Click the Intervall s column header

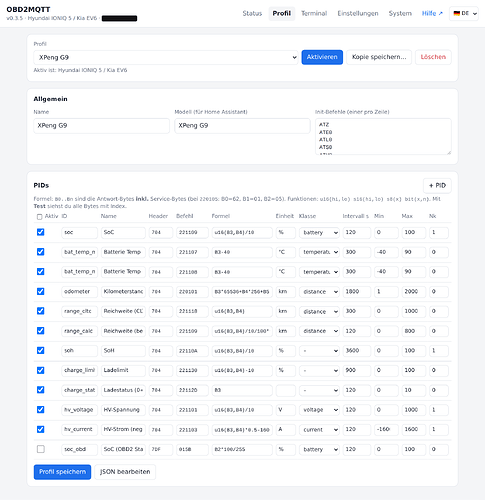(x=356, y=216)
